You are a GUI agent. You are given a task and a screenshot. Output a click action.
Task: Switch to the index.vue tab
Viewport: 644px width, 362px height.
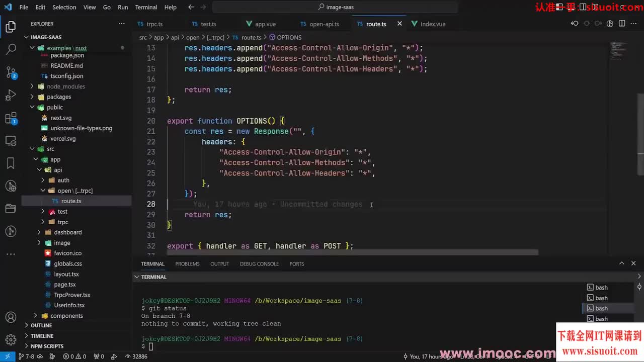point(433,24)
